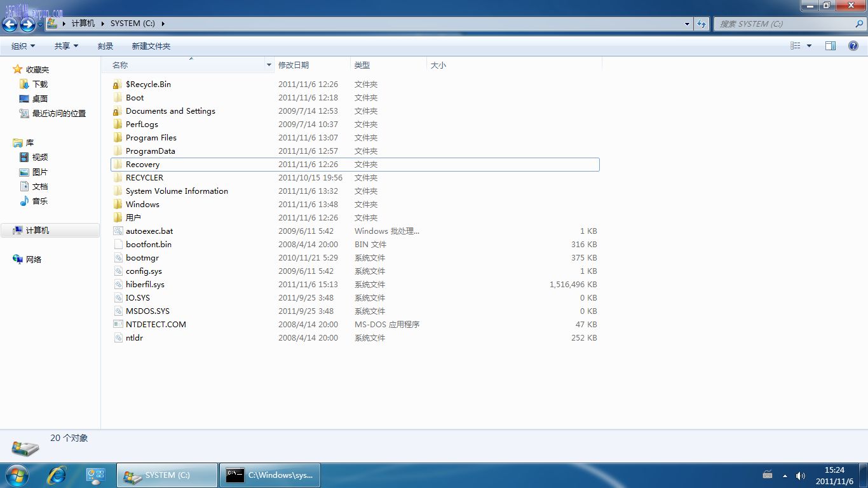Sort by the 名称 column header
The image size is (868, 488).
120,65
